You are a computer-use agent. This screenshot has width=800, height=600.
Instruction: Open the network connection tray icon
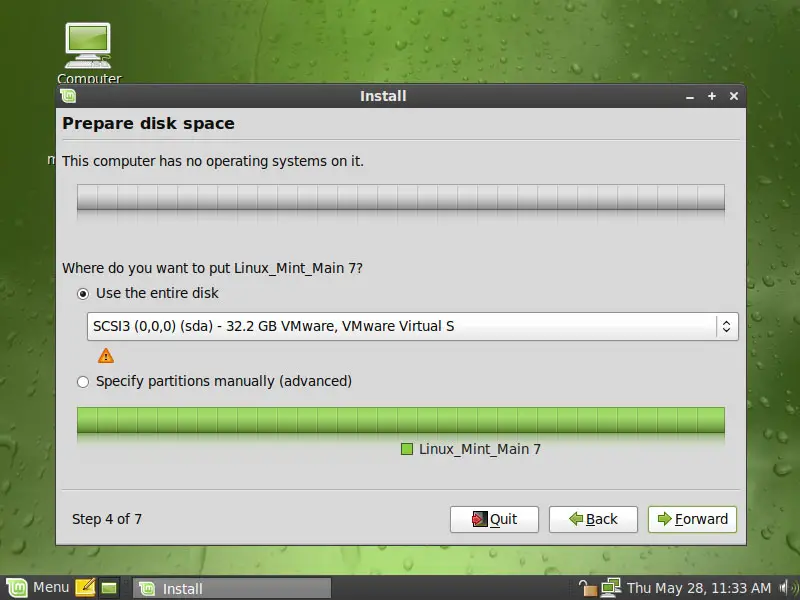point(611,588)
